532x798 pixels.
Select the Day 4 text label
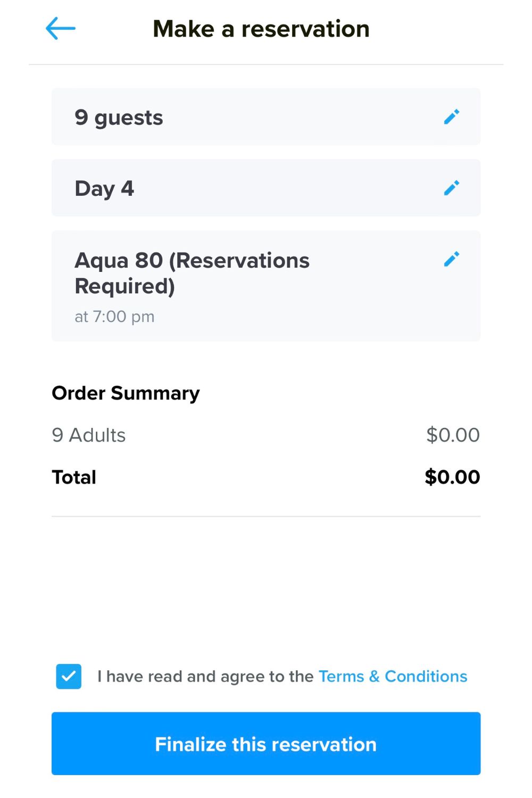click(104, 188)
